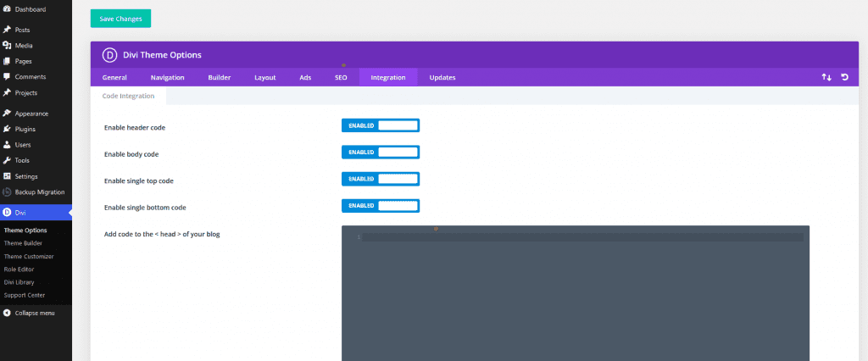Click the reset options icon
The width and height of the screenshot is (868, 361).
coord(845,77)
